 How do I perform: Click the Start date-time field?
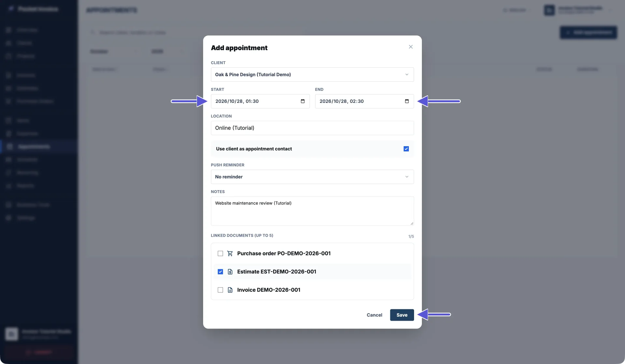point(260,101)
